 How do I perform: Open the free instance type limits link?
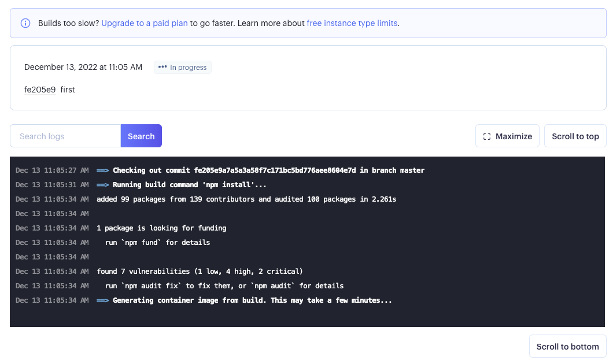coord(352,24)
